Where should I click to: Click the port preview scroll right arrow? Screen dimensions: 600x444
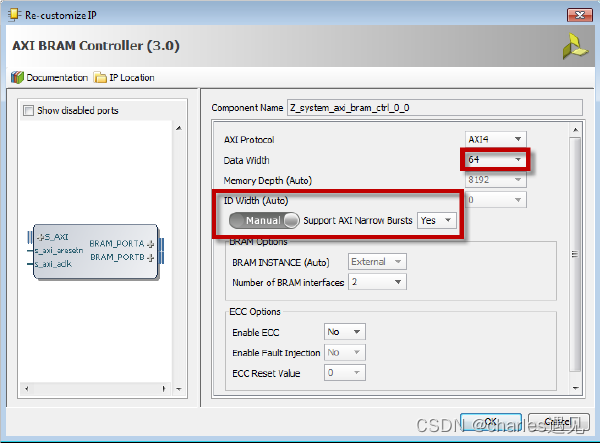point(164,389)
